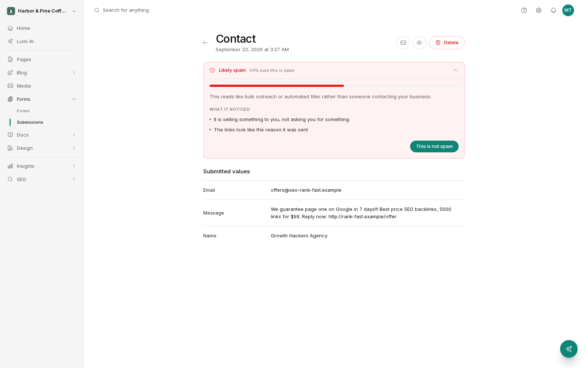Click the email offers@seo-rank-fast.example
Image resolution: width=588 pixels, height=368 pixels.
306,190
